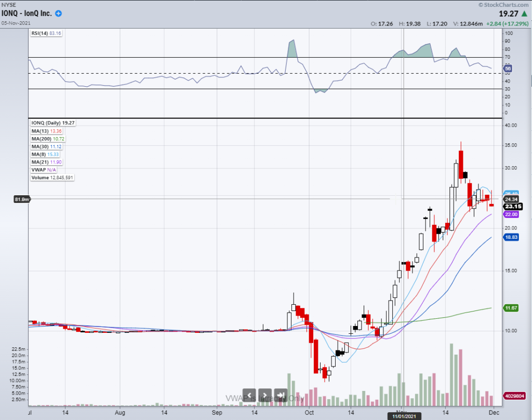Click the RSI value marker 56
Viewport: 532px width, 420px height.
[x=509, y=69]
